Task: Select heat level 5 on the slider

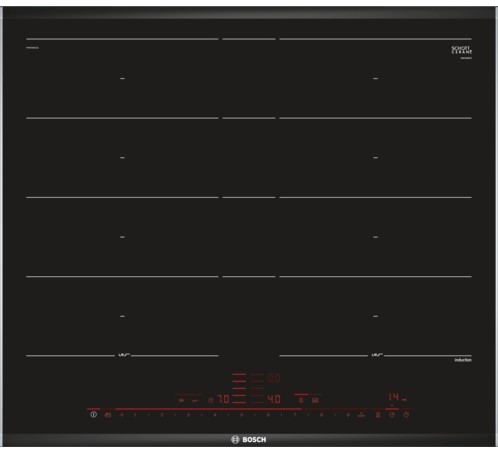Action: point(241,415)
